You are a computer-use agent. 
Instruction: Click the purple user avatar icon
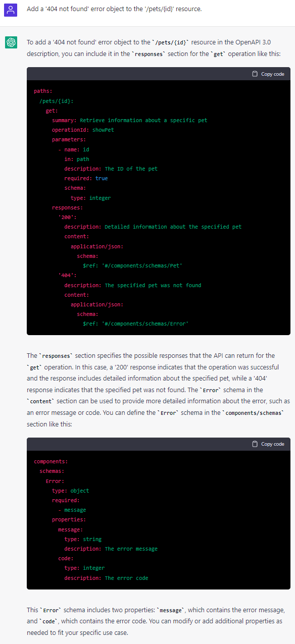tap(11, 10)
